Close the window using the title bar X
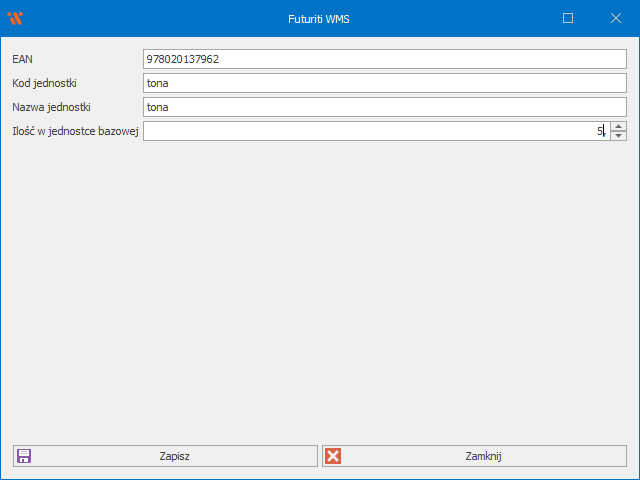 [x=615, y=18]
